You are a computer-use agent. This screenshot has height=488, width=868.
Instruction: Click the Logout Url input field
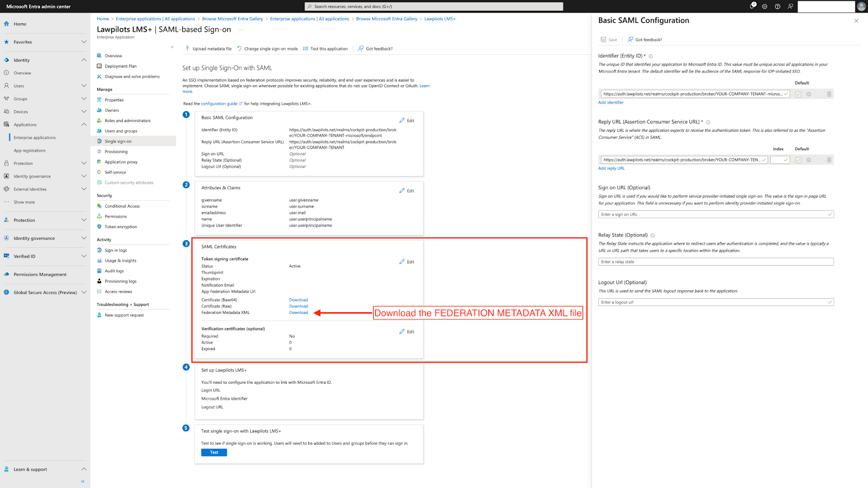click(x=716, y=302)
